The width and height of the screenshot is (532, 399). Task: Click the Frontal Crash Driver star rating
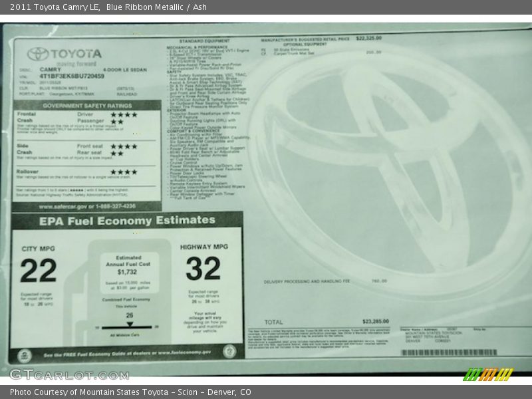pyautogui.click(x=124, y=114)
